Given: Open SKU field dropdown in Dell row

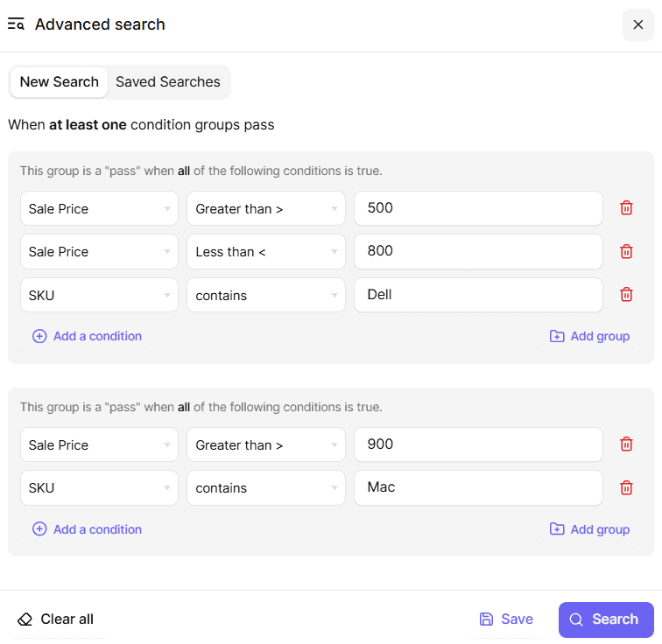Looking at the screenshot, I should 99,295.
